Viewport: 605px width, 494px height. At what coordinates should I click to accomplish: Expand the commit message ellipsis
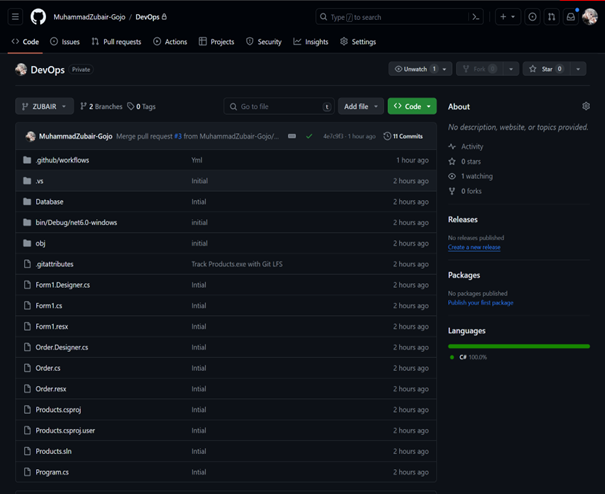pos(292,136)
